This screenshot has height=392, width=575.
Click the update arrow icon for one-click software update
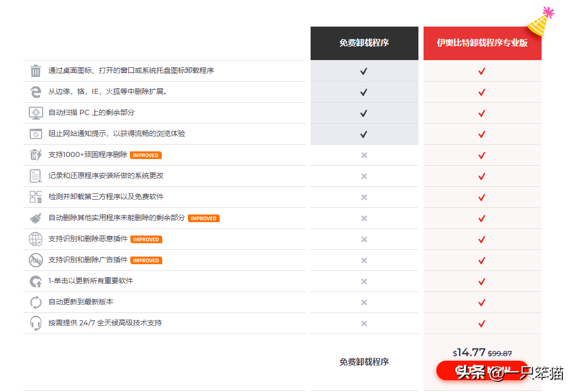[x=35, y=281]
